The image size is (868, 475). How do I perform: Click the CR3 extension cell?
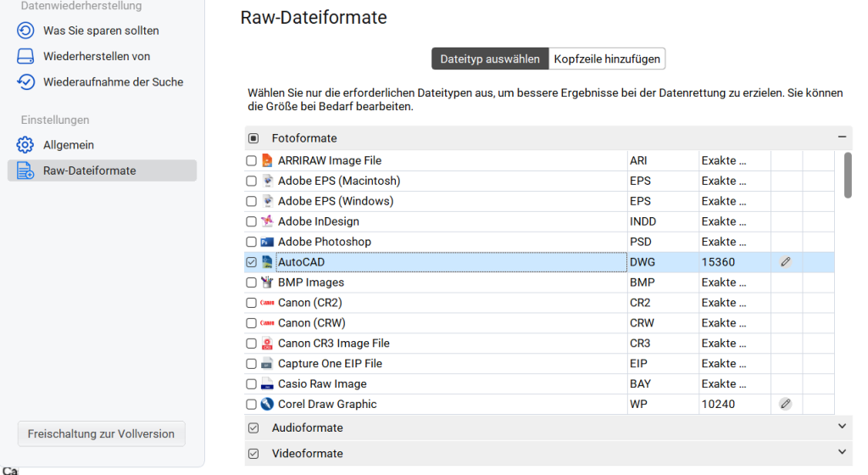(663, 344)
